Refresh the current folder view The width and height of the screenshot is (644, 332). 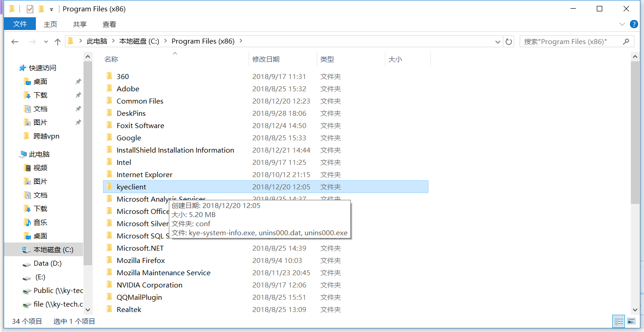(x=509, y=42)
